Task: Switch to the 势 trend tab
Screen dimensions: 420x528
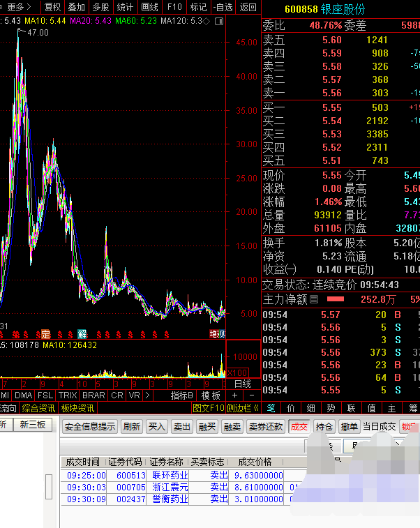Action: click(x=331, y=409)
